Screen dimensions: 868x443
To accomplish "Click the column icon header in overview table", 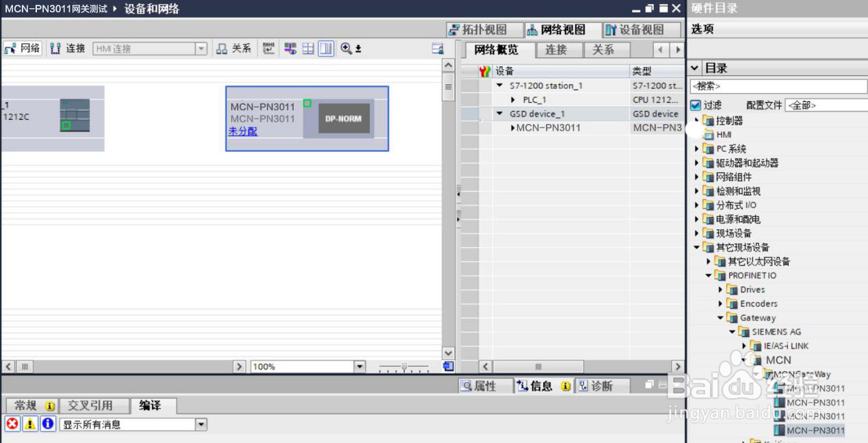I will click(x=485, y=71).
